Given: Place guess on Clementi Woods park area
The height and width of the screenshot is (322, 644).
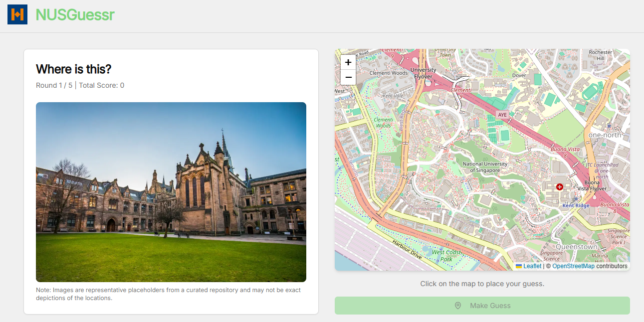Looking at the screenshot, I should coord(383,123).
